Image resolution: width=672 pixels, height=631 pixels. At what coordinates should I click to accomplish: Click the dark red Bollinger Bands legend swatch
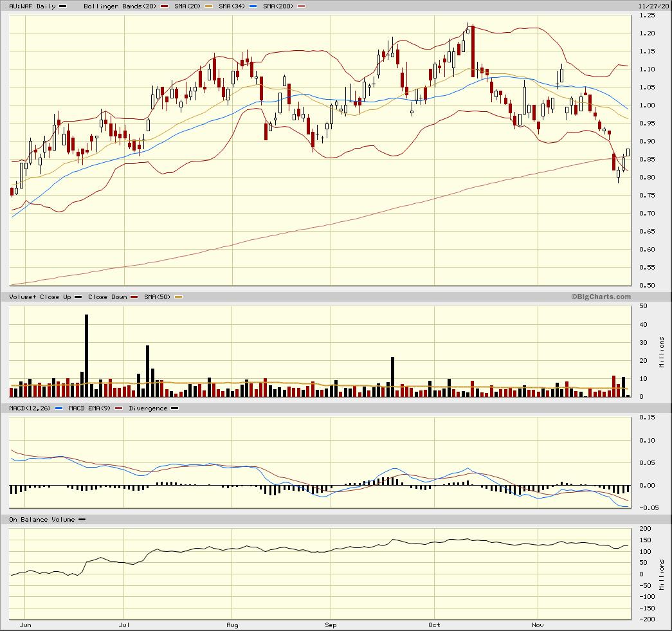pos(164,6)
